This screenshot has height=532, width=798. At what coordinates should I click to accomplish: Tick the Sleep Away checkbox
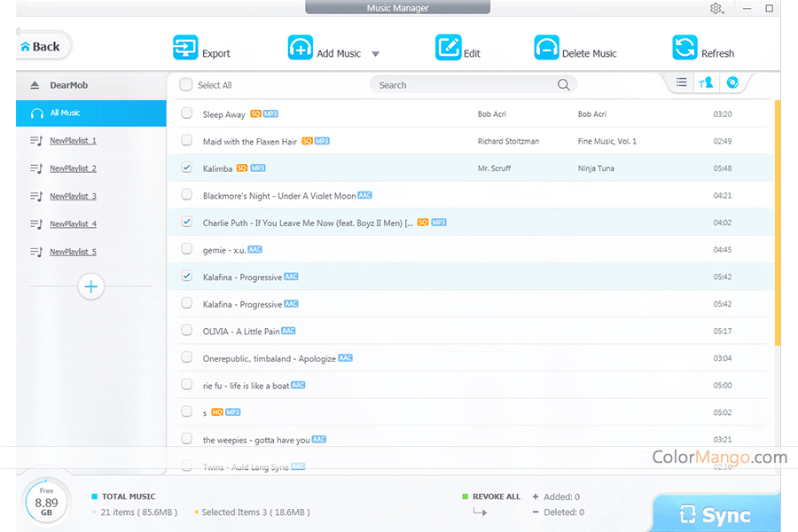click(x=187, y=113)
